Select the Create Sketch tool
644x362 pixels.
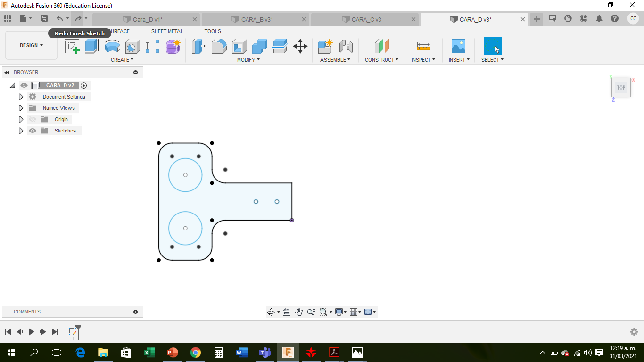[72, 46]
